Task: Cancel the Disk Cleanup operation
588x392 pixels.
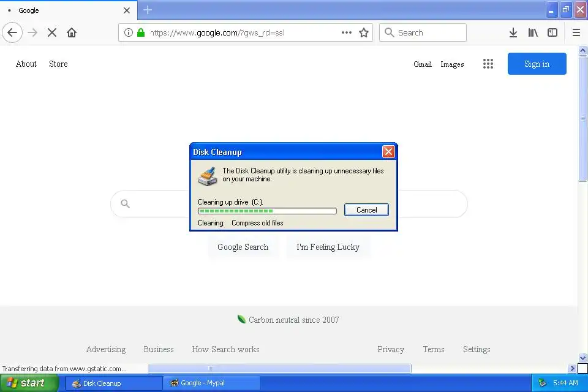Action: (x=366, y=209)
